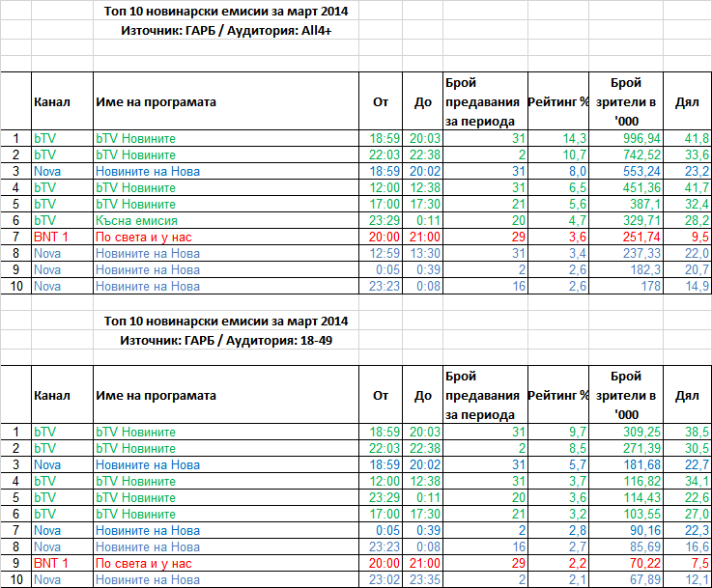This screenshot has height=588, width=712.
Task: Select rating cell 14,3
Action: [x=575, y=138]
